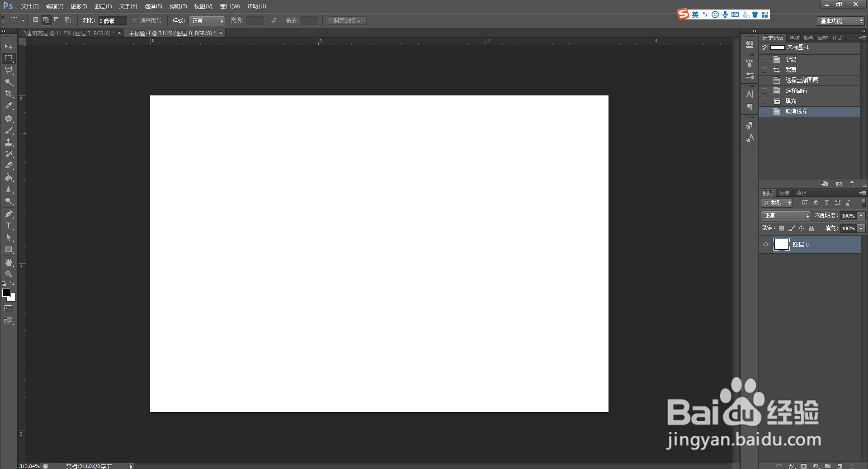Choose Intersect with Selection mode
Viewport: 868px width, 469px height.
click(68, 20)
